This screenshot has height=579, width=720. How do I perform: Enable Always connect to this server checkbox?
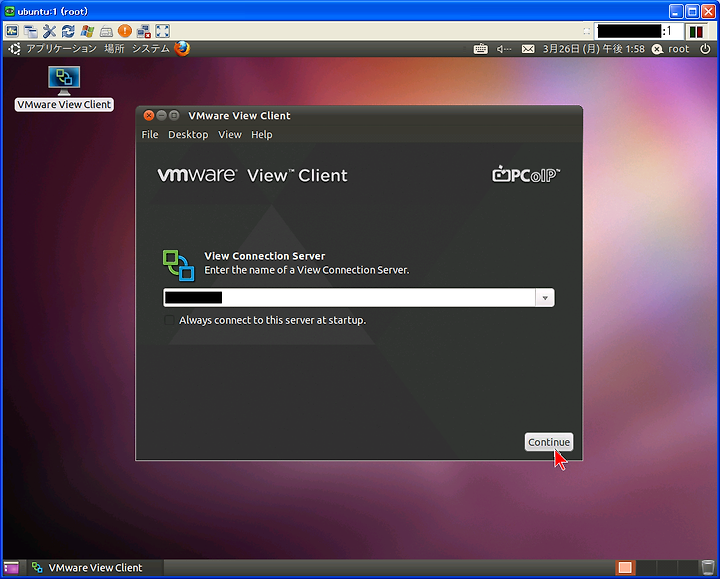(169, 320)
